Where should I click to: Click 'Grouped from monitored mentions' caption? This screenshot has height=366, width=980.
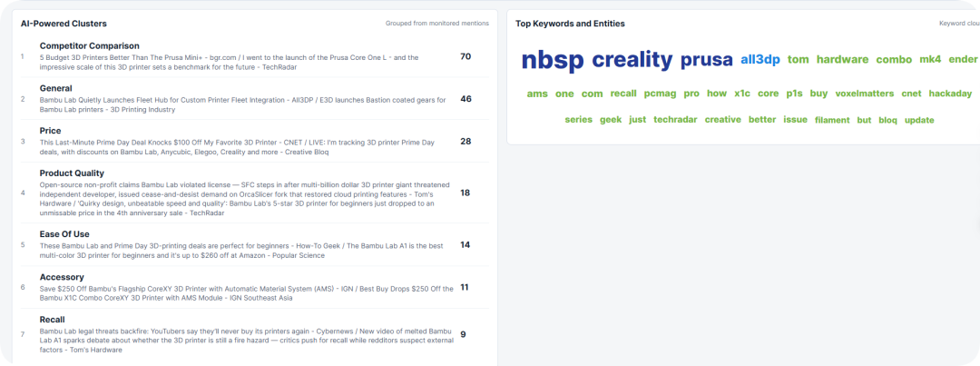point(436,23)
